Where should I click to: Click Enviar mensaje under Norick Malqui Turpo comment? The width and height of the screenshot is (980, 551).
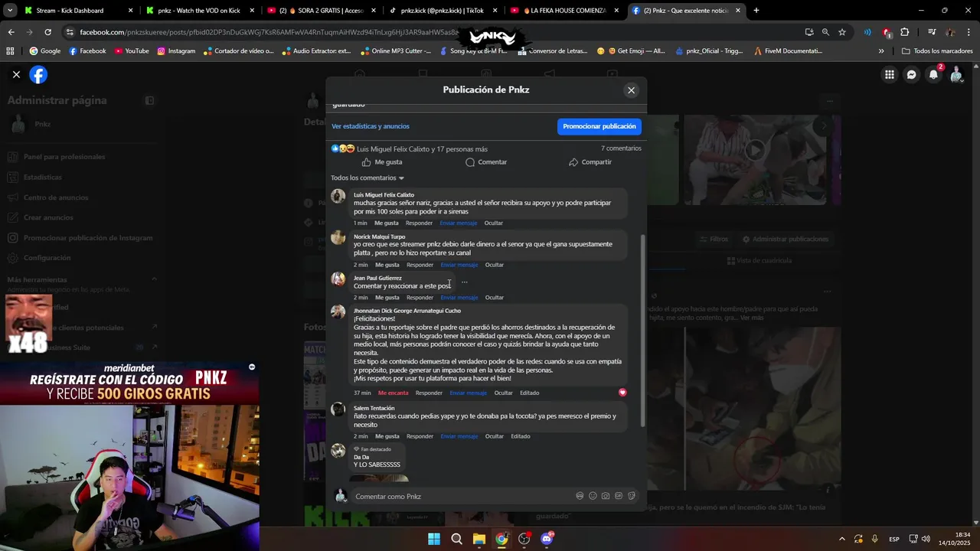tap(459, 265)
